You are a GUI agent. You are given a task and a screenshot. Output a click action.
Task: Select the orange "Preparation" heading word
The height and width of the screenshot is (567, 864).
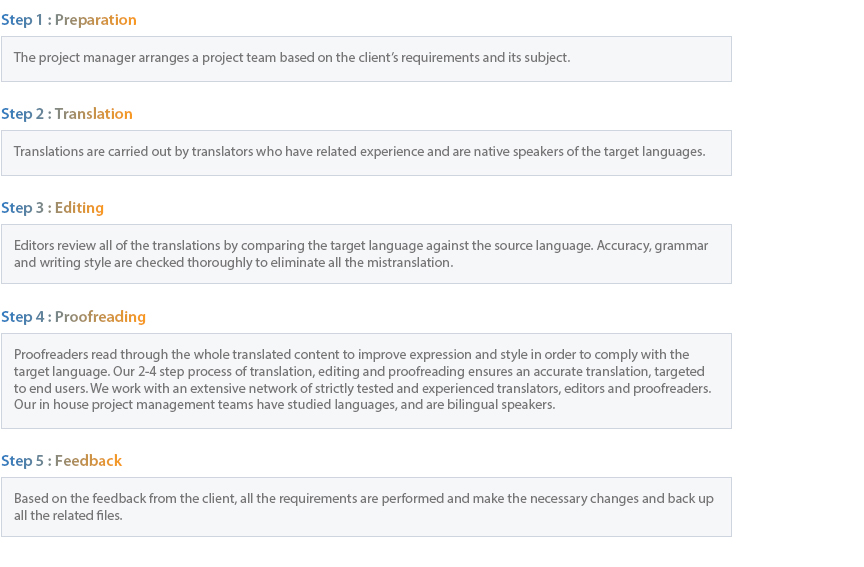tap(95, 20)
